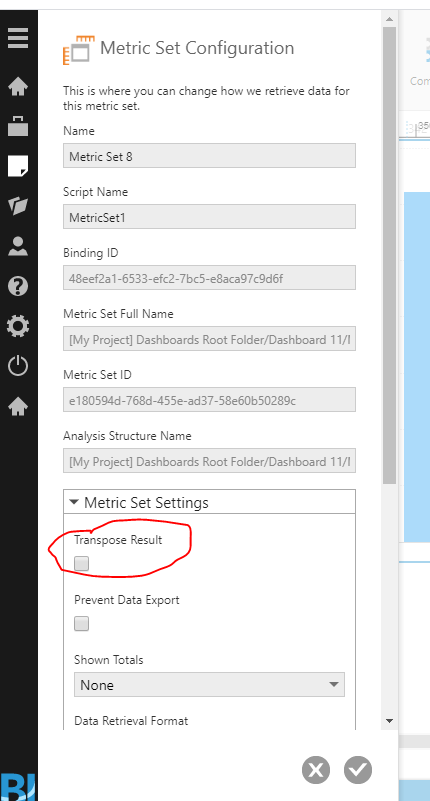Check the Prevent Data Export checkbox
The width and height of the screenshot is (430, 801).
(81, 624)
